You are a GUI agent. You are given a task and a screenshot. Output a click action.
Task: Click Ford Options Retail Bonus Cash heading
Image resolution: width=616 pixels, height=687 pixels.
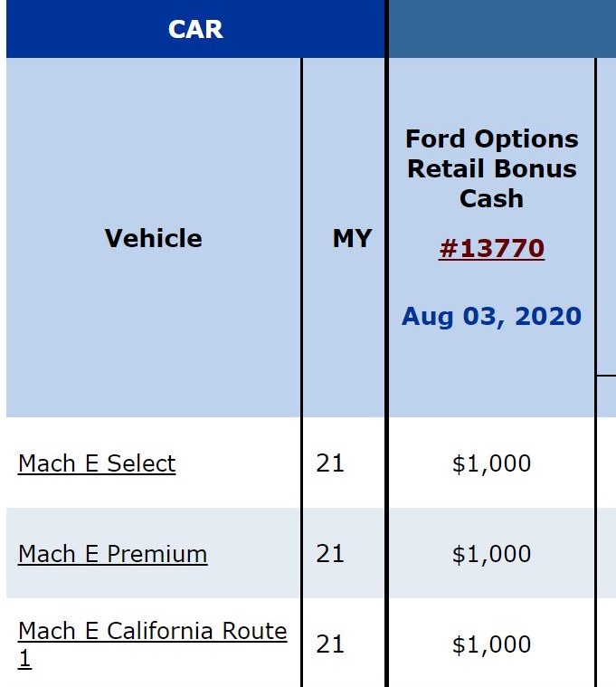492,168
